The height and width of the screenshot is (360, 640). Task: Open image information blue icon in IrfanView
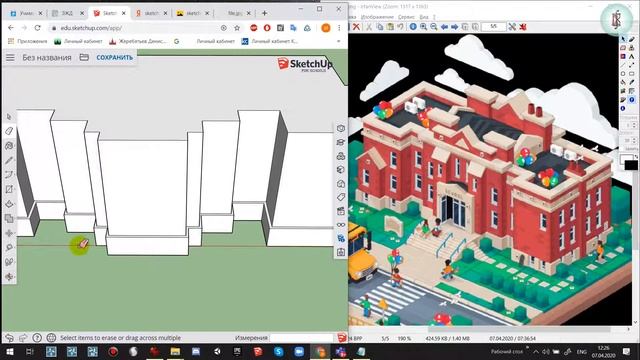coord(413,27)
